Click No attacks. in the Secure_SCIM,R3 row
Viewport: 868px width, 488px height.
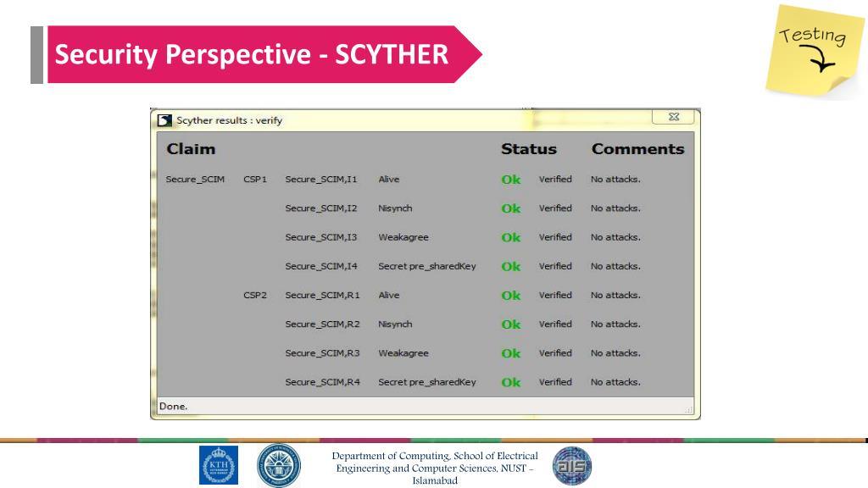click(x=615, y=353)
